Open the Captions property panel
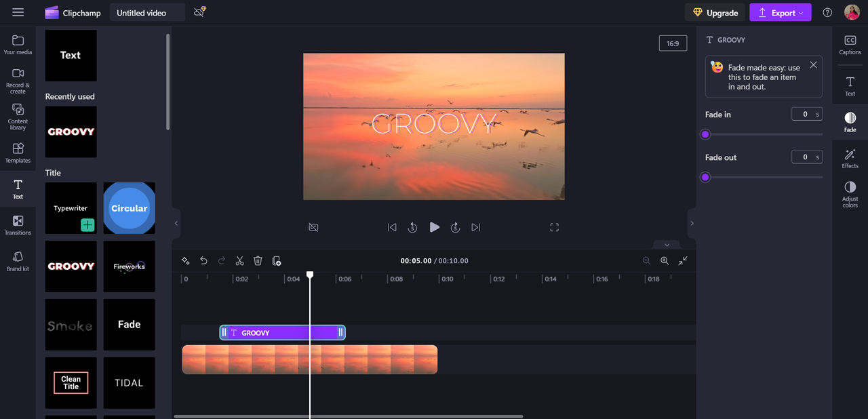This screenshot has height=419, width=868. (850, 45)
